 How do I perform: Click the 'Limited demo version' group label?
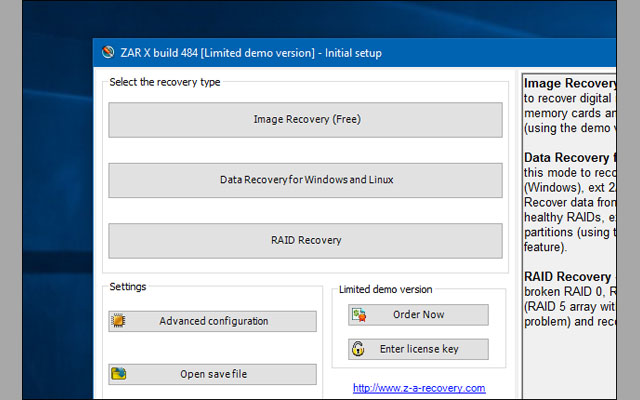pos(386,289)
